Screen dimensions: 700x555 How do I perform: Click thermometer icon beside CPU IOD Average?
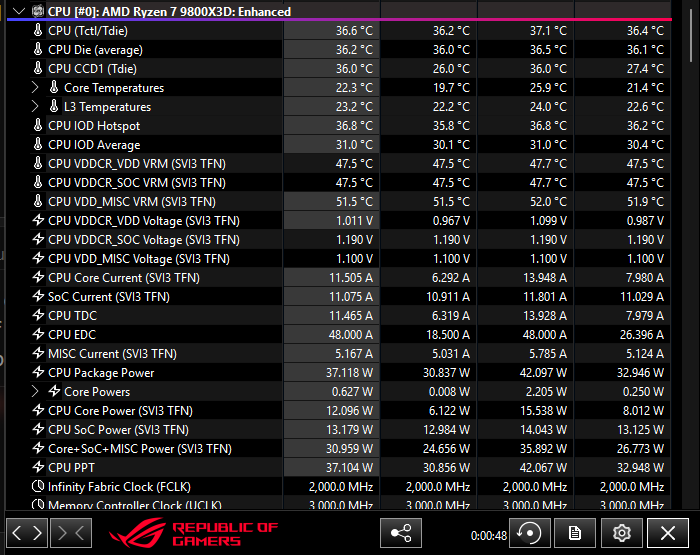[x=38, y=145]
